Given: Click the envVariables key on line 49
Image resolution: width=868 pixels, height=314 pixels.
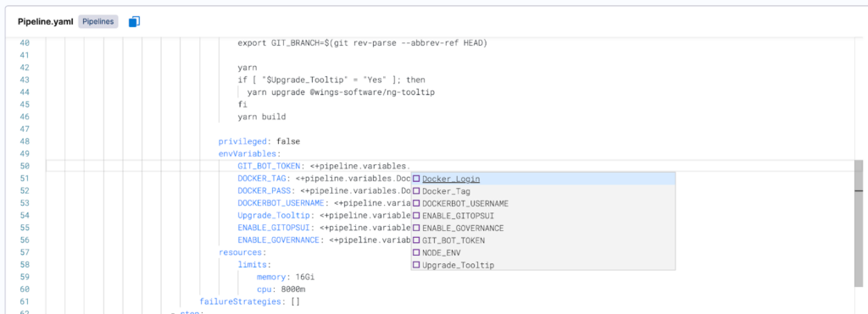Looking at the screenshot, I should 248,154.
